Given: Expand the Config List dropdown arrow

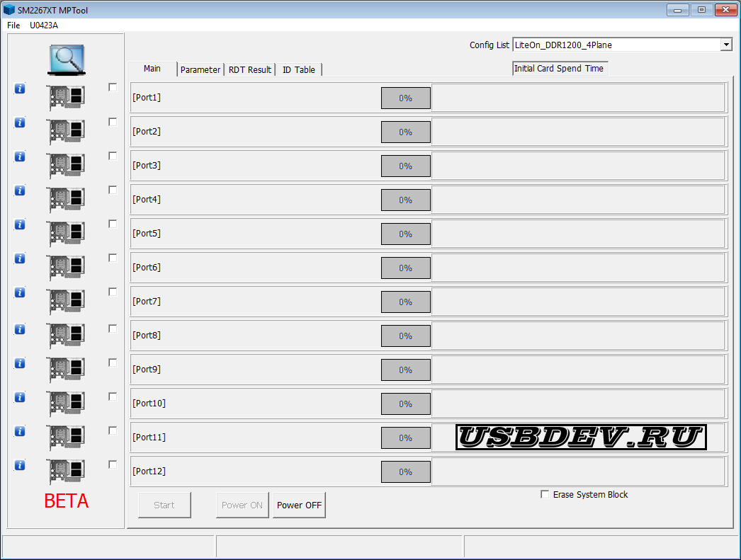Looking at the screenshot, I should [726, 45].
